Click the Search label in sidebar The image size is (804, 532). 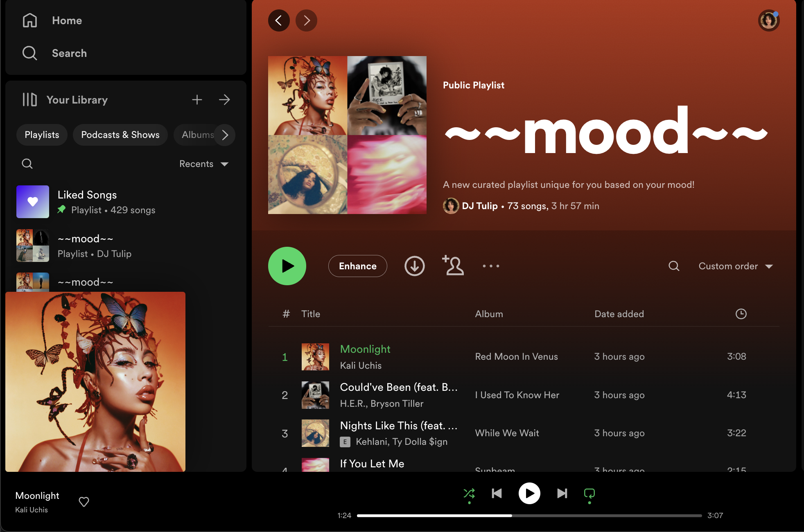69,53
